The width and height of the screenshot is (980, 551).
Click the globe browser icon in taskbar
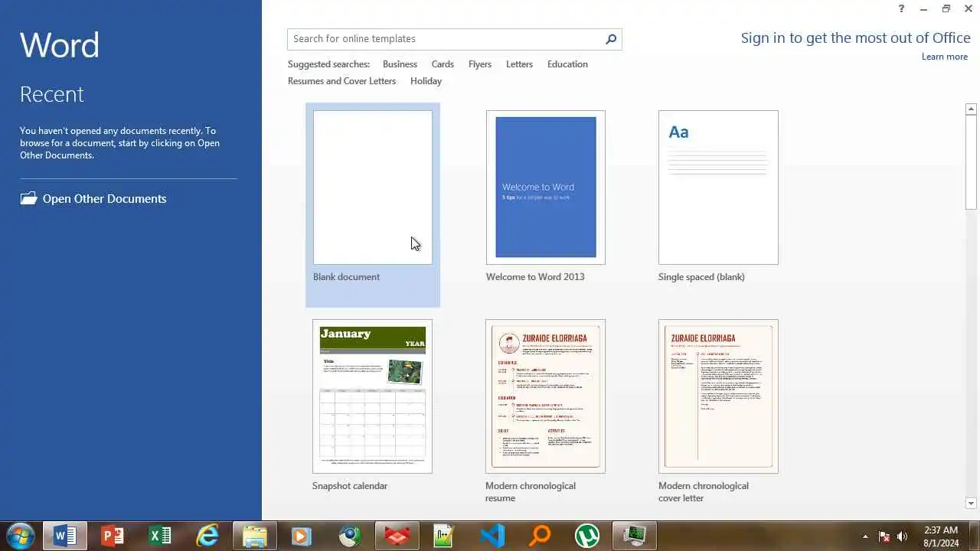tap(350, 536)
